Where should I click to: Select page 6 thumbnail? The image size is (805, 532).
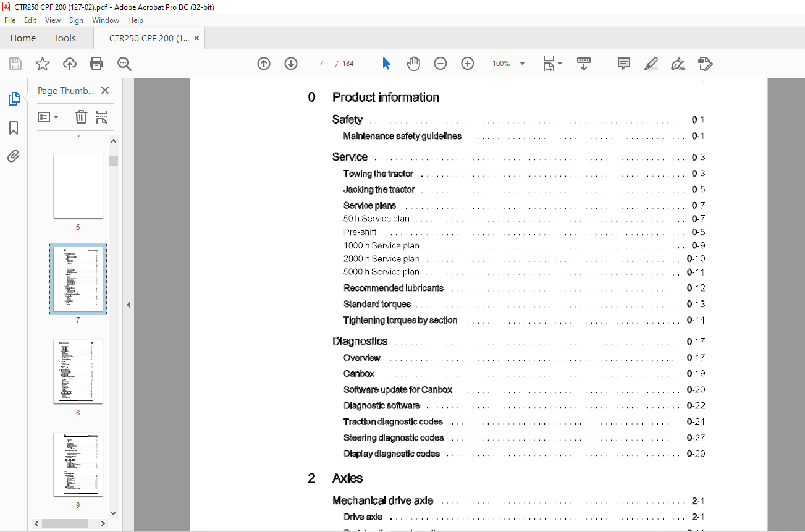coord(78,186)
